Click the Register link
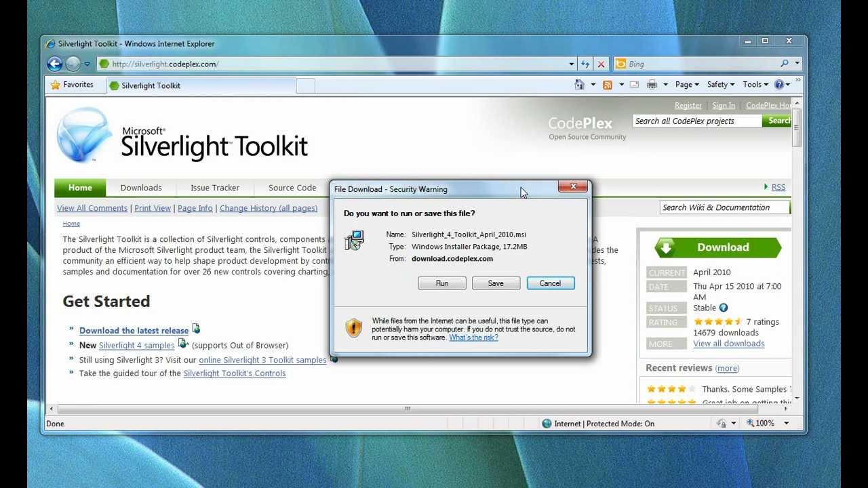This screenshot has width=868, height=488. (x=688, y=106)
